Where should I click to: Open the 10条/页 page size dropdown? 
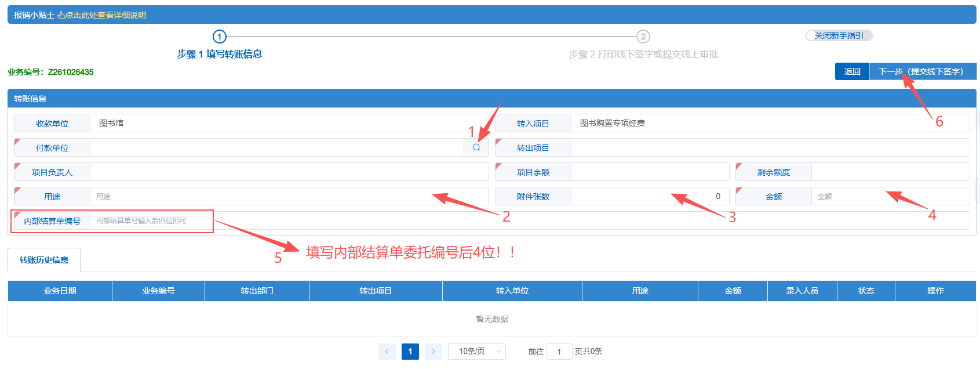tap(477, 352)
